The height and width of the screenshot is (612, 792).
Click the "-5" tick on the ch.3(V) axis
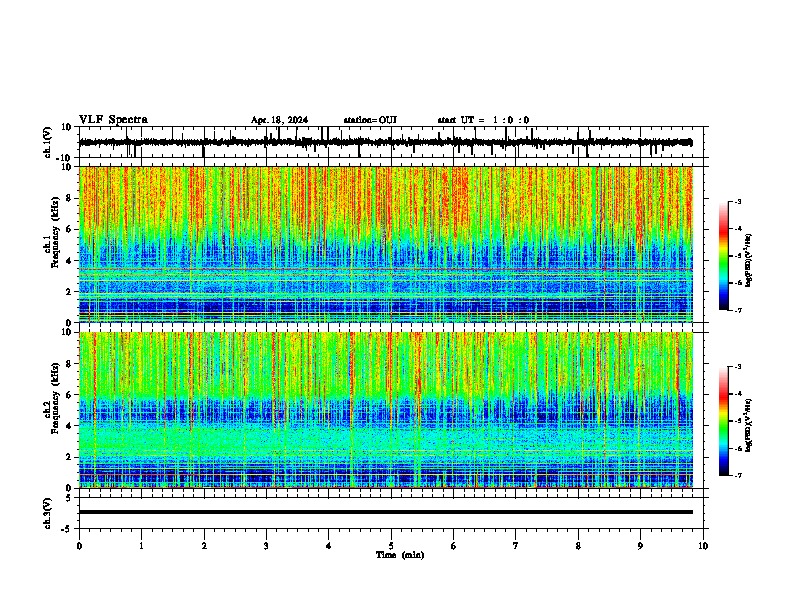click(67, 529)
